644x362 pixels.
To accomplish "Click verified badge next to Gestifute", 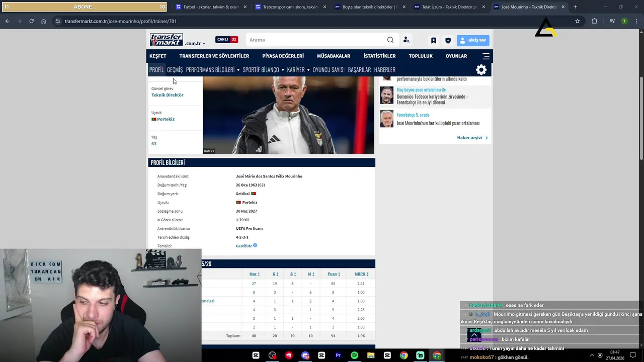I will [x=255, y=245].
